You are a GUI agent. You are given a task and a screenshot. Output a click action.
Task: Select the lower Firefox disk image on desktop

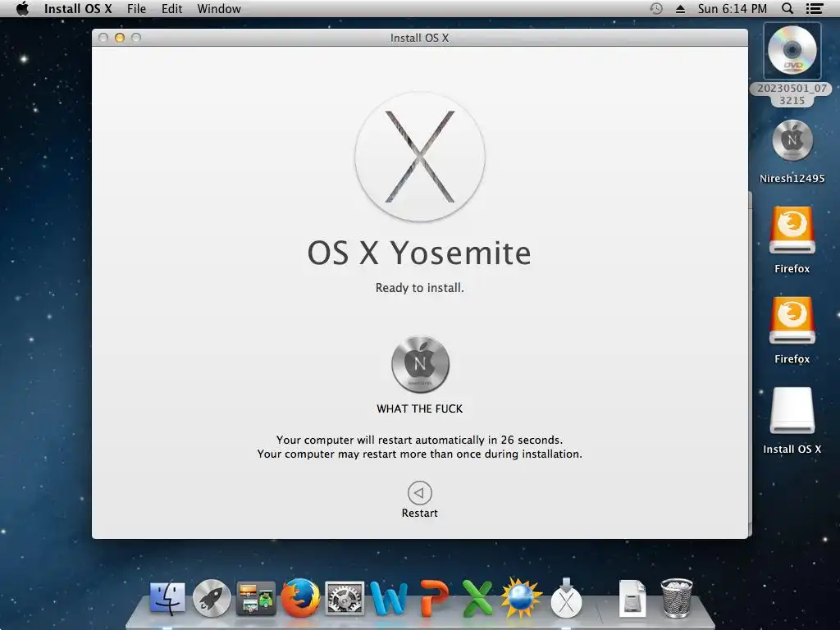[x=792, y=321]
